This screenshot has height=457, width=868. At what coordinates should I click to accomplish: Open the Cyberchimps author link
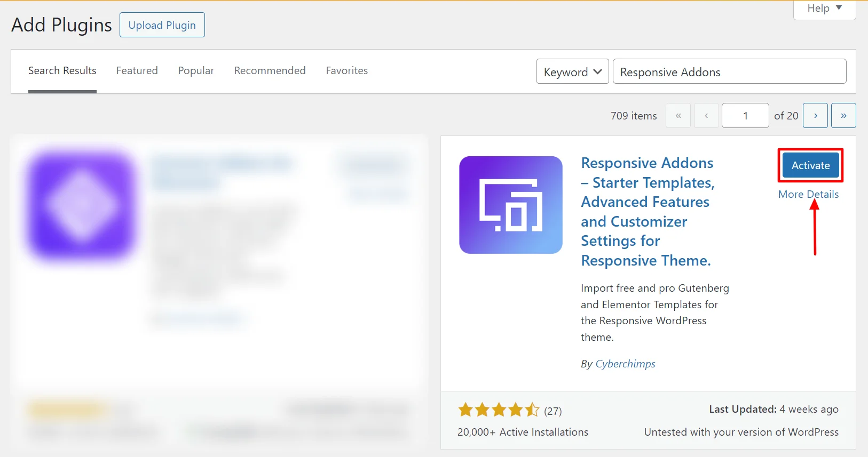(x=625, y=364)
